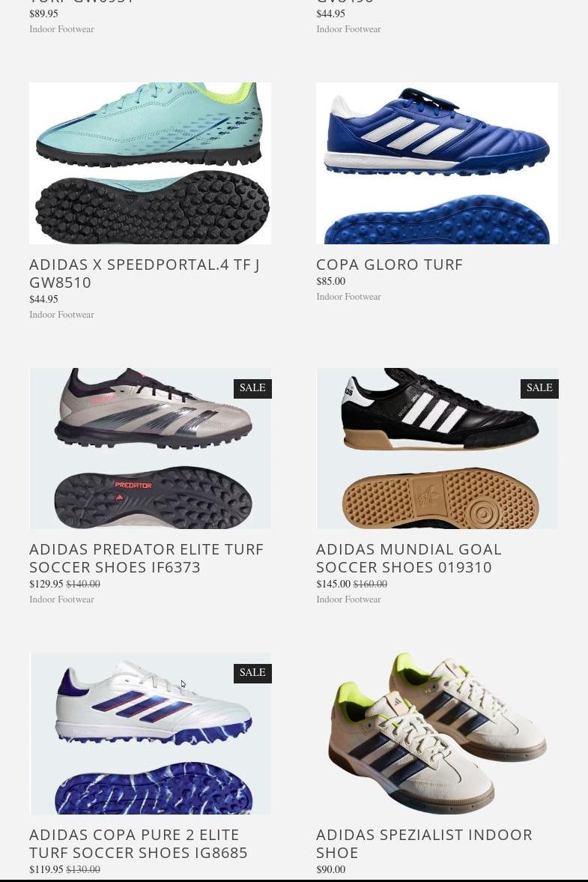Click Indoor Footwear category under Speedportal.4 GW8510
588x882 pixels.
(x=62, y=315)
